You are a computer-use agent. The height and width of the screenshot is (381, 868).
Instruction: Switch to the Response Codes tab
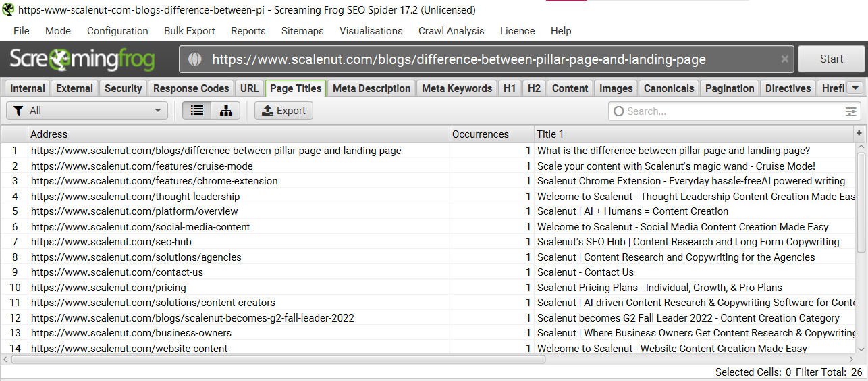191,88
